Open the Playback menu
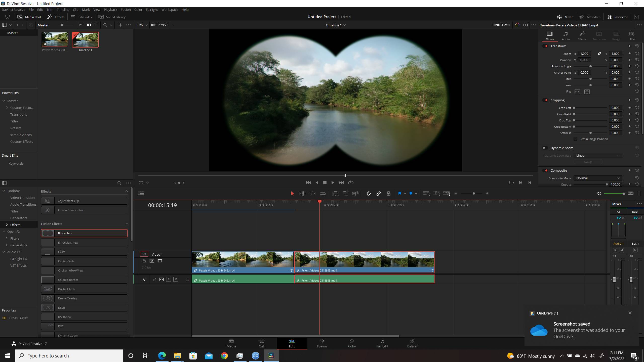 pos(110,10)
